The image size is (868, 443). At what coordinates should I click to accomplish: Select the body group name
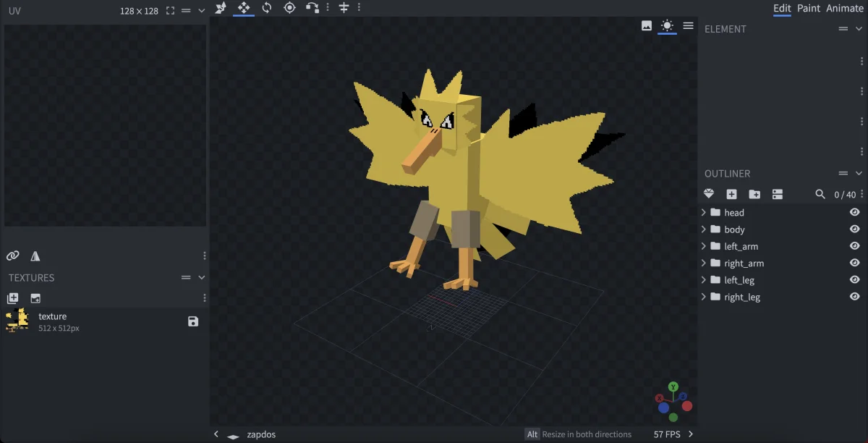734,229
